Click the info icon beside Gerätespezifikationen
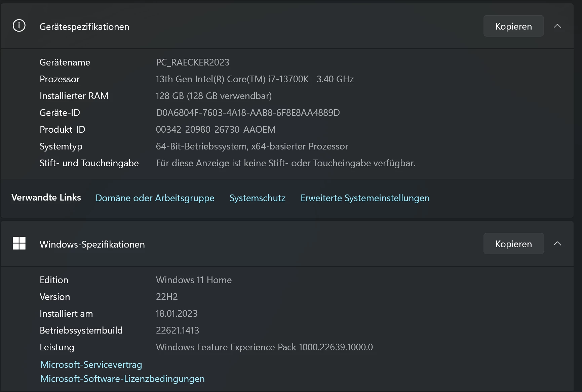582x392 pixels. (19, 26)
